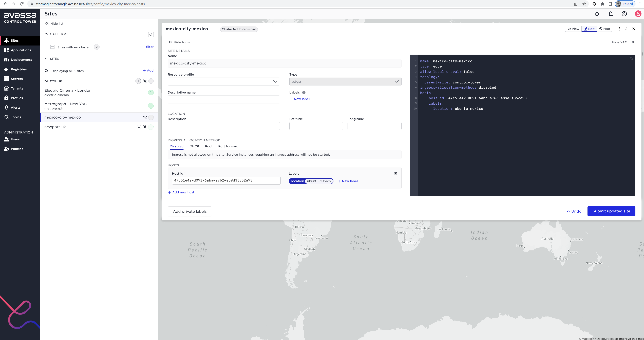
Task: Open the notifications bell
Action: point(611,14)
